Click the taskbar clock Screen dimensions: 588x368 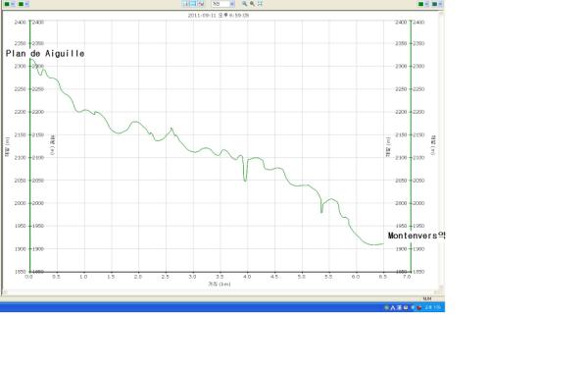tap(432, 307)
